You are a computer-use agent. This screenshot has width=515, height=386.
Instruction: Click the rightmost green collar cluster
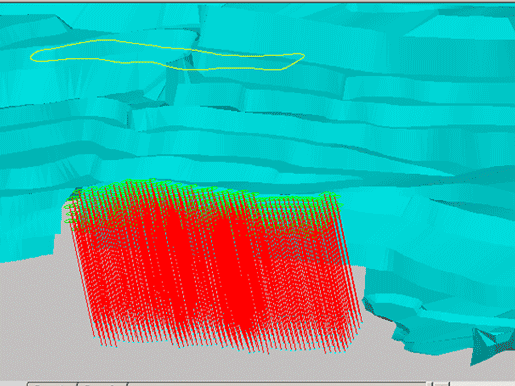point(332,197)
